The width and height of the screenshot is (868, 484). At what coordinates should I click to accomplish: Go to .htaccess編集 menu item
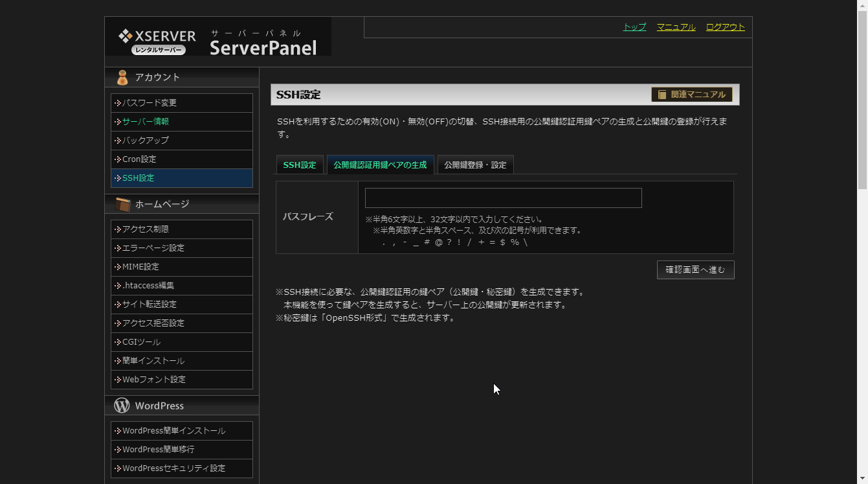click(x=148, y=286)
